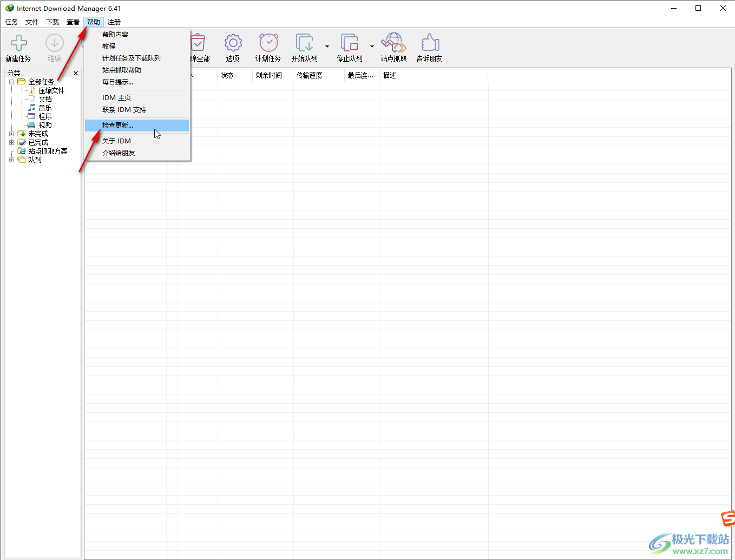The image size is (735, 560).
Task: Select the 音乐 music category
Action: coord(45,108)
